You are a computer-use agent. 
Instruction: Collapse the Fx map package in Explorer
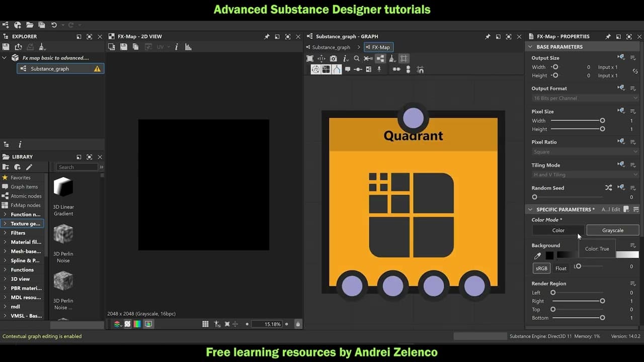click(5, 58)
